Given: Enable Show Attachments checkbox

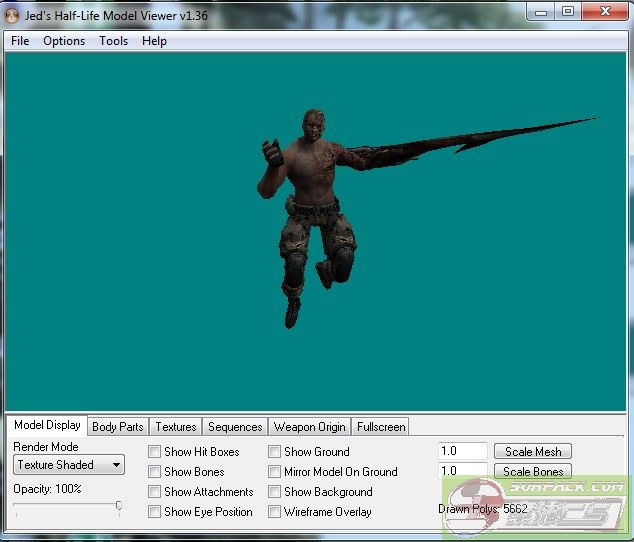Looking at the screenshot, I should coord(154,491).
